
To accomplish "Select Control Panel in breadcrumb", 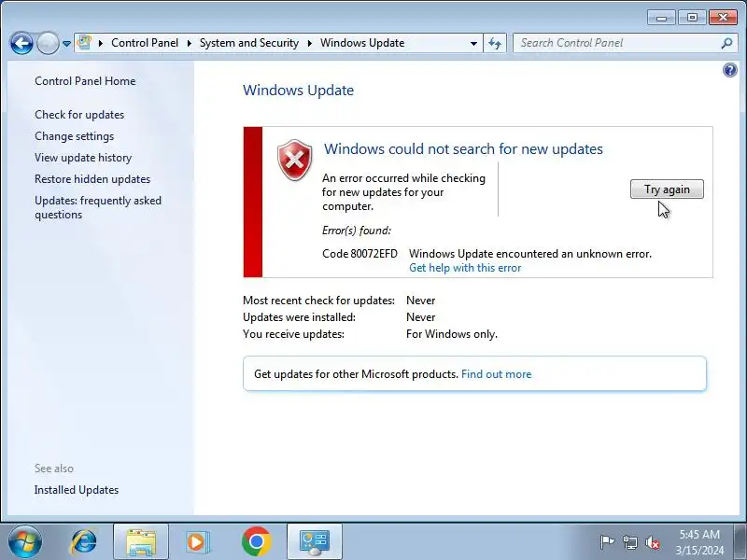I will (145, 43).
